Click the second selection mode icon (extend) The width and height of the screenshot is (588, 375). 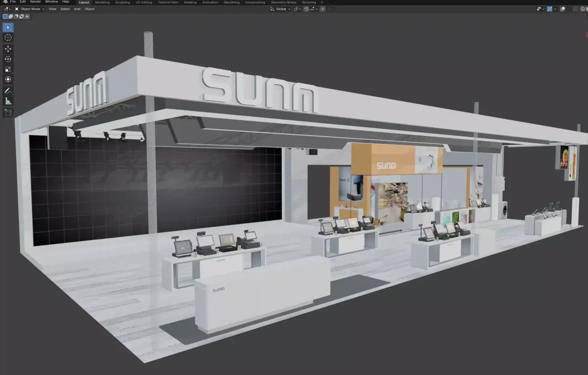point(11,16)
